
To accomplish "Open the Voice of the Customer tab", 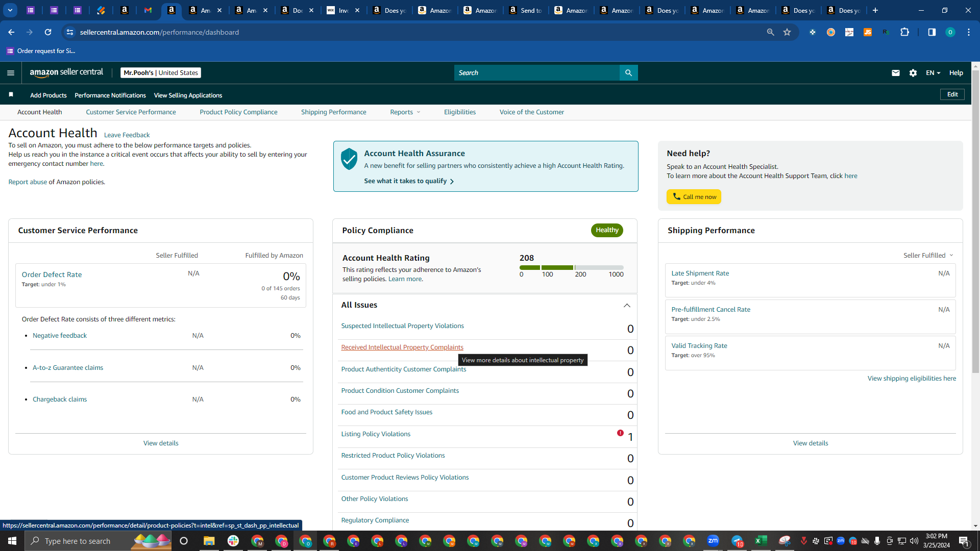I will [x=532, y=112].
